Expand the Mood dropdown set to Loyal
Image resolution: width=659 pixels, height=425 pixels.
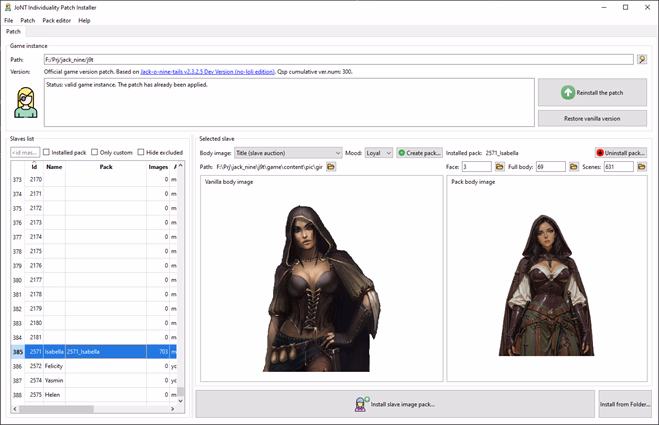tap(378, 153)
